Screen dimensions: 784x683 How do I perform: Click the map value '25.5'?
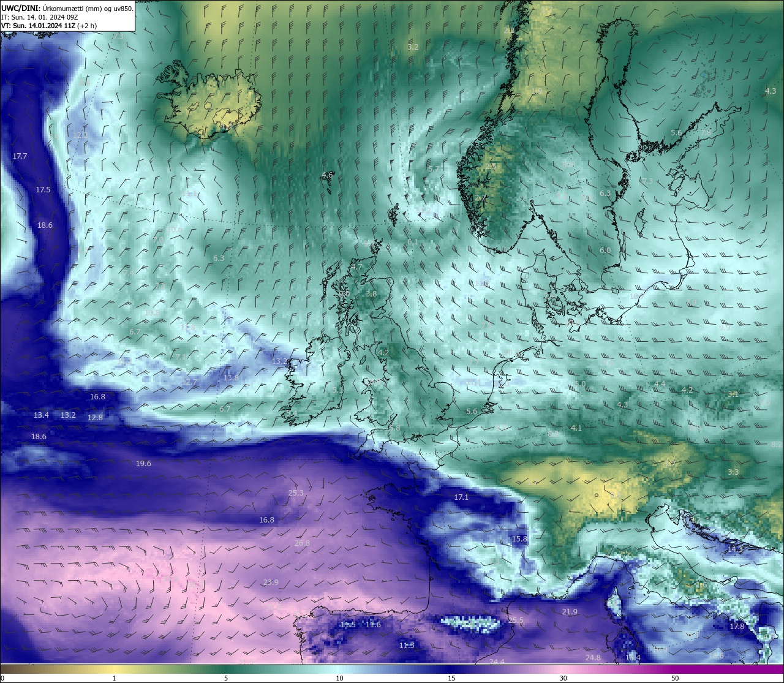516,621
